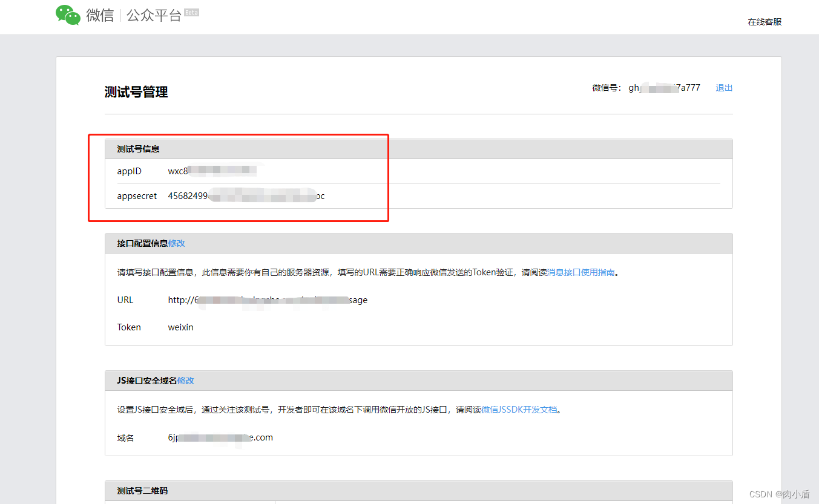Click the 测试号二维码 section header

click(x=419, y=491)
